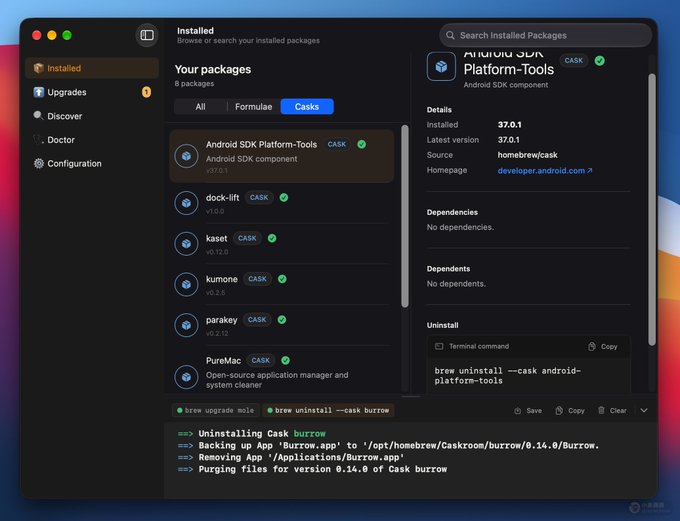Switch to the All packages filter
The height and width of the screenshot is (521, 680).
pyautogui.click(x=200, y=107)
